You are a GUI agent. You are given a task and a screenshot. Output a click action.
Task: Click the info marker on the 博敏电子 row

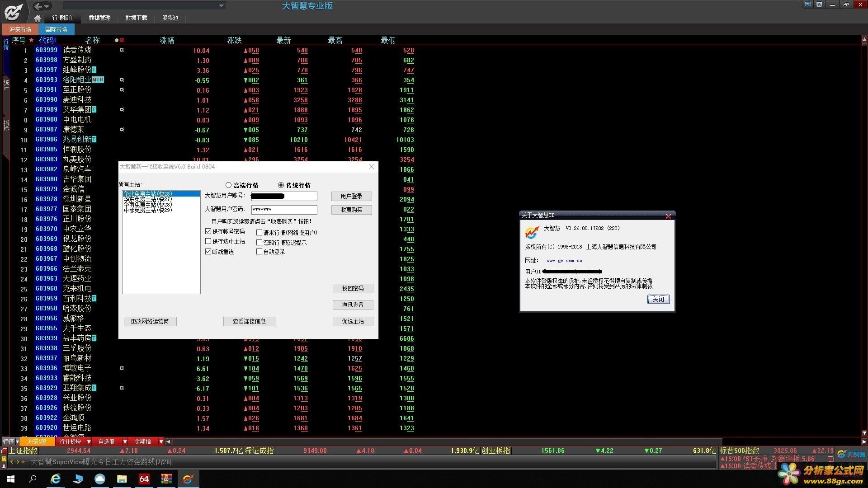tap(122, 368)
